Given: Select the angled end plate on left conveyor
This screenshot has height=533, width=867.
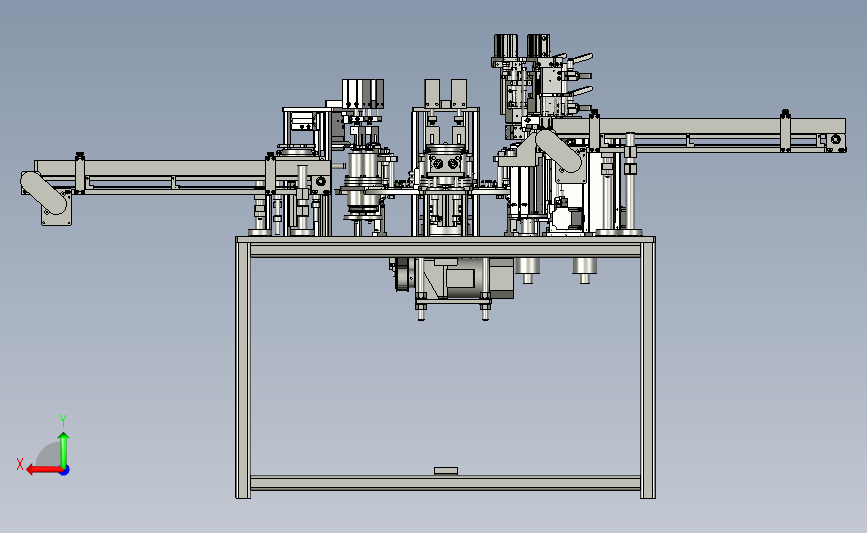Looking at the screenshot, I should (44, 194).
